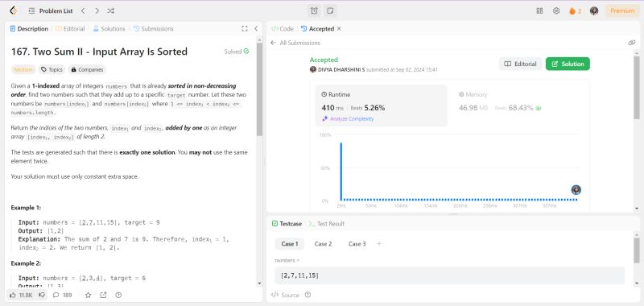Image resolution: width=644 pixels, height=306 pixels.
Task: Toggle the like thumbs-up 11.8K
Action: click(x=21, y=295)
